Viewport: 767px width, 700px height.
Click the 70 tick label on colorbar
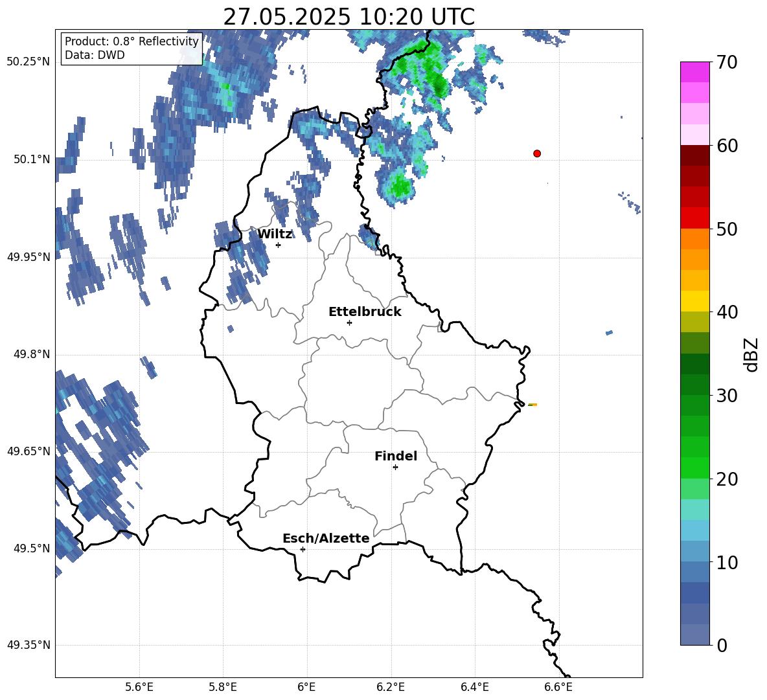(726, 62)
